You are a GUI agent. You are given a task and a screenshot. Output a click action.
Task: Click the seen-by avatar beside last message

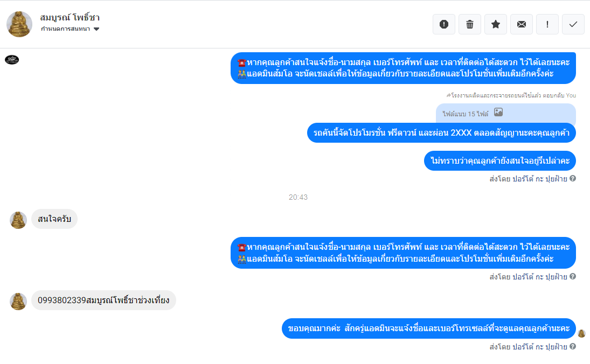click(x=581, y=333)
